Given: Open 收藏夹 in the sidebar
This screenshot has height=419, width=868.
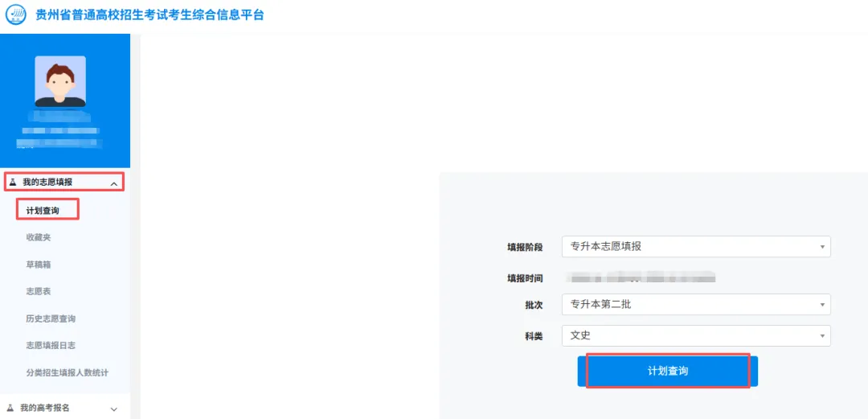Looking at the screenshot, I should coord(39,237).
